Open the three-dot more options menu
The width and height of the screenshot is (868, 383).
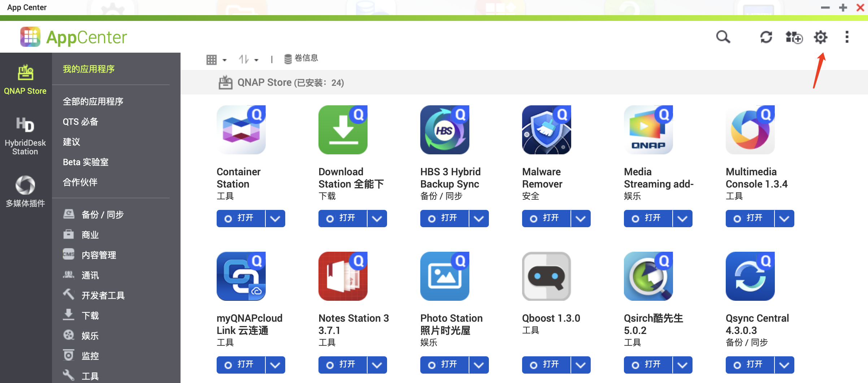[x=847, y=37]
